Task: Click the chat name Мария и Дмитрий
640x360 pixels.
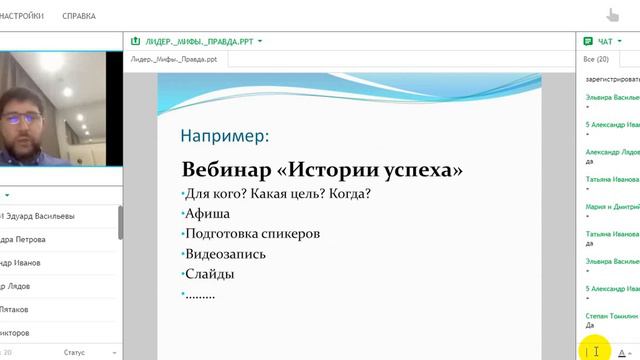Action: (x=613, y=207)
